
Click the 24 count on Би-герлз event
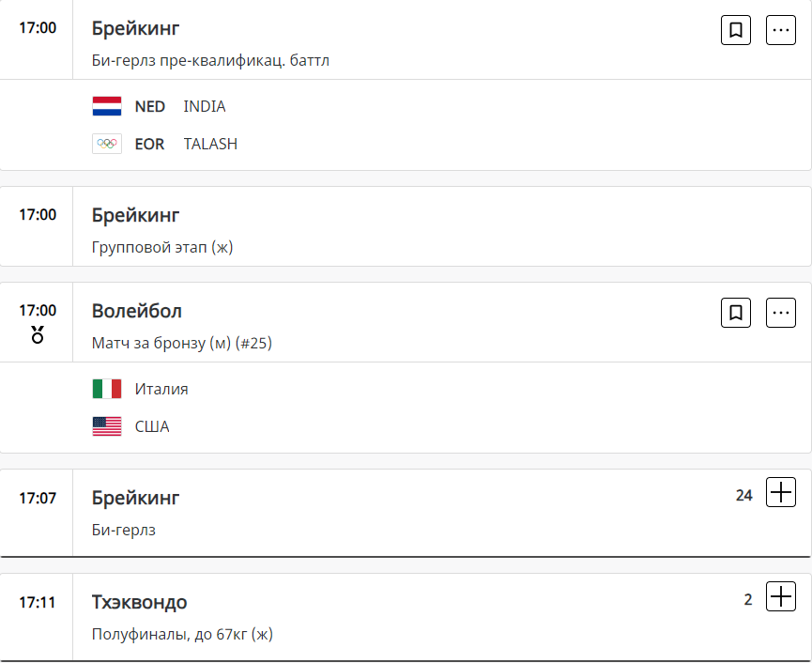(x=744, y=495)
